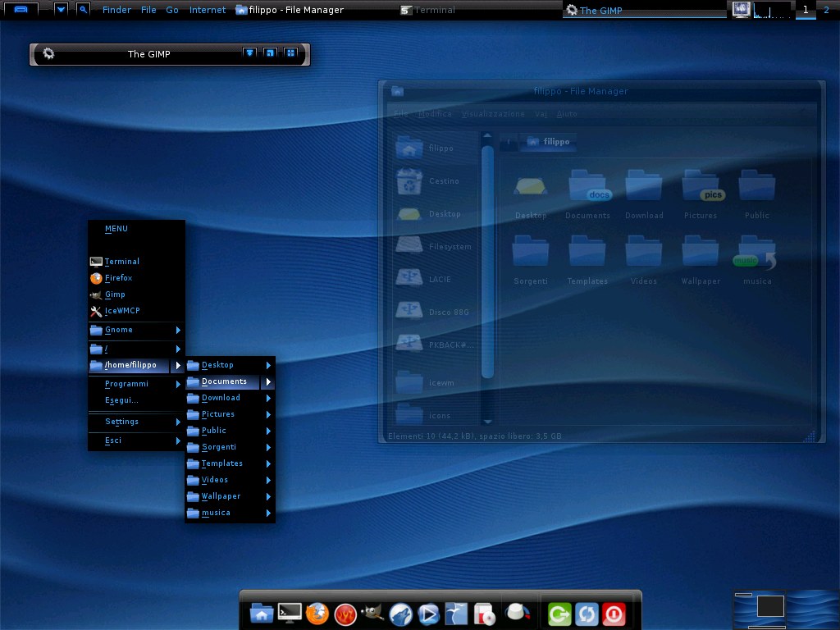Image resolution: width=840 pixels, height=630 pixels.
Task: Switch to workspace 2 on the taskbar
Action: pos(827,10)
